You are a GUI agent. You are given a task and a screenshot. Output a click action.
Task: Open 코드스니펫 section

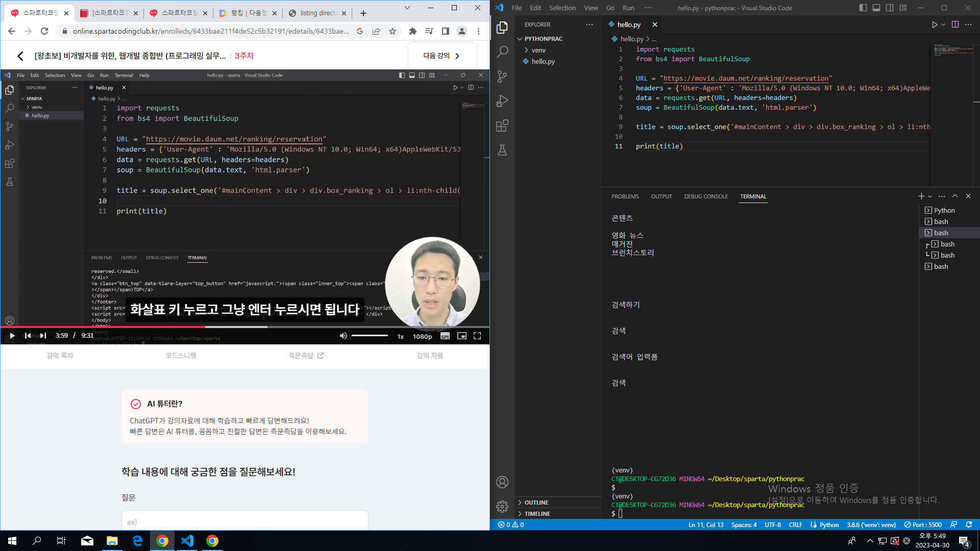pyautogui.click(x=181, y=356)
